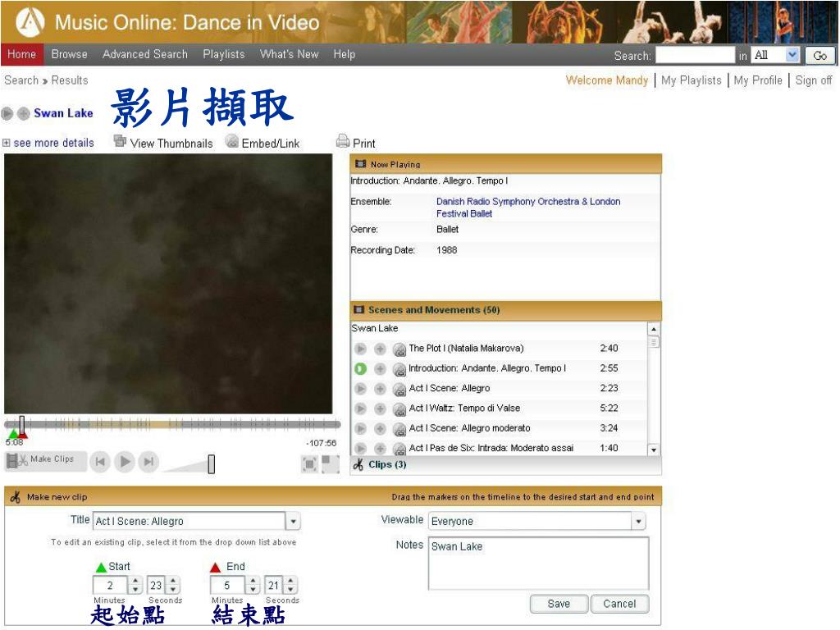Save the new clip

[559, 604]
